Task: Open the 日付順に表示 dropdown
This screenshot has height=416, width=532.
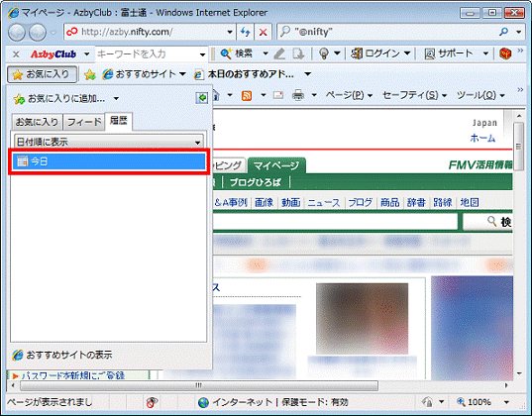Action: (x=109, y=142)
